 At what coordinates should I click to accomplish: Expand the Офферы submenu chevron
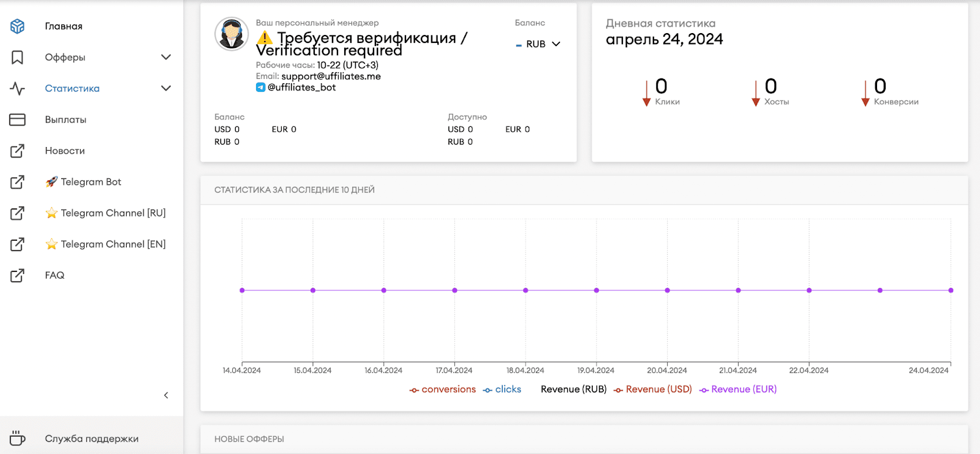[165, 57]
